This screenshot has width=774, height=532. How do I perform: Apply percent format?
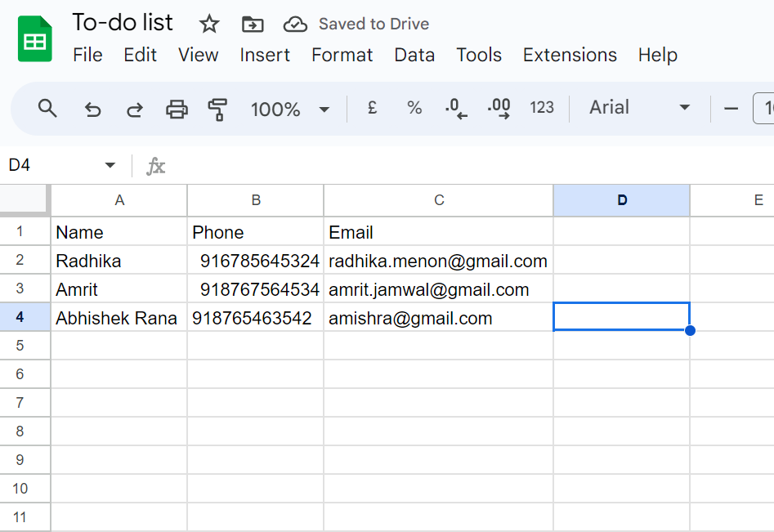click(414, 108)
